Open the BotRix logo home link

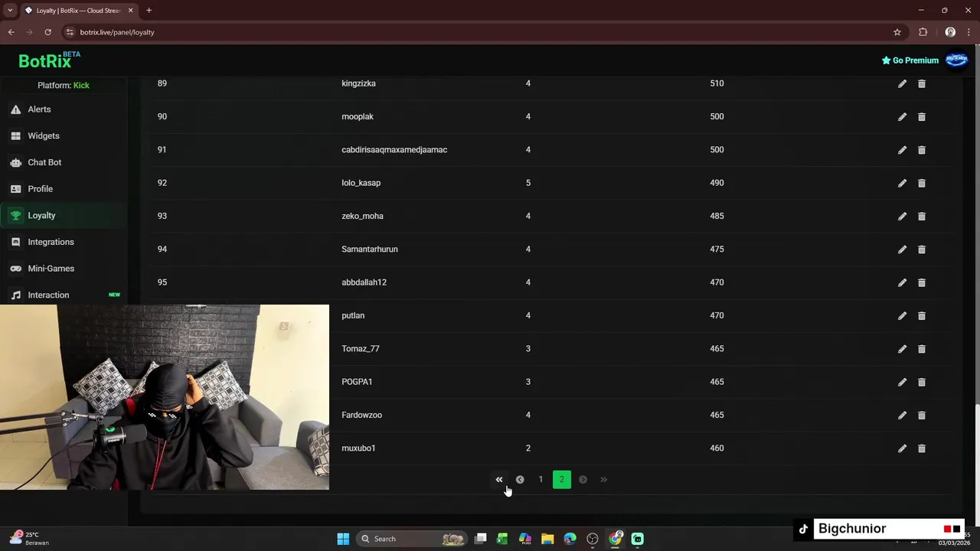tap(49, 60)
